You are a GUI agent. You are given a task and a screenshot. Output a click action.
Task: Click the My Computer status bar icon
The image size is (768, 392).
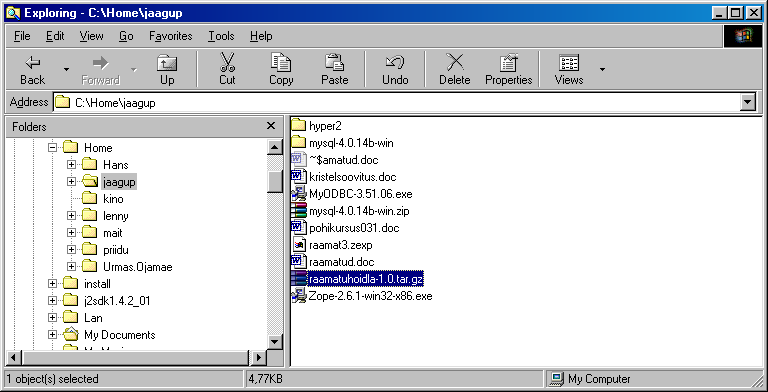(556, 379)
